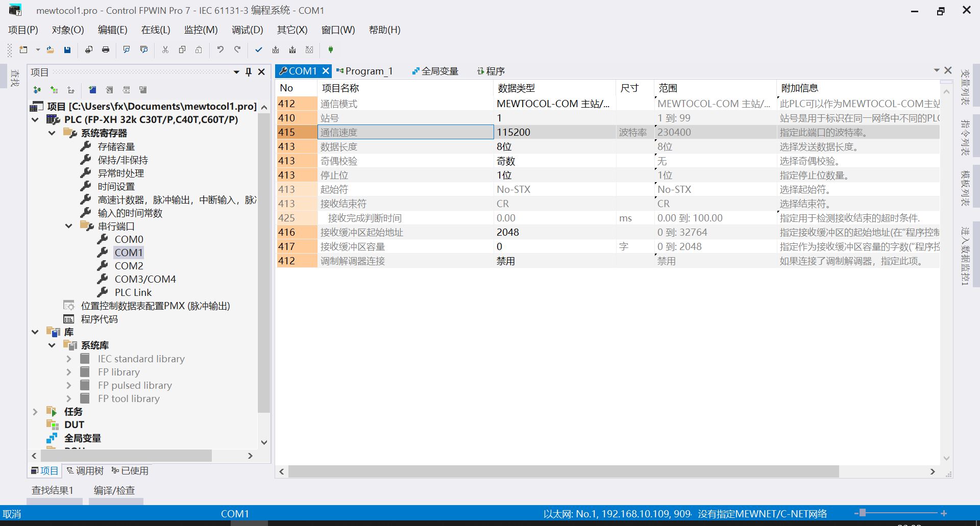
Task: Click the copy icon in toolbar
Action: click(182, 49)
